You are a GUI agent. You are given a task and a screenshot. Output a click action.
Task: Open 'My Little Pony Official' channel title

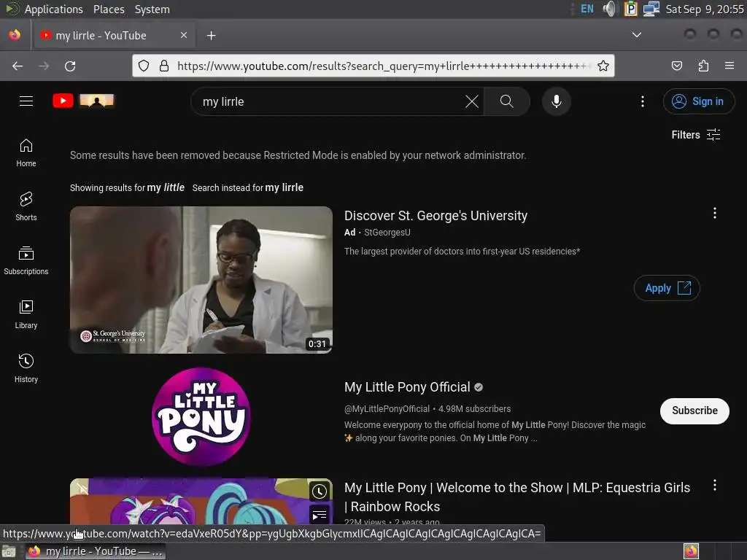coord(407,387)
